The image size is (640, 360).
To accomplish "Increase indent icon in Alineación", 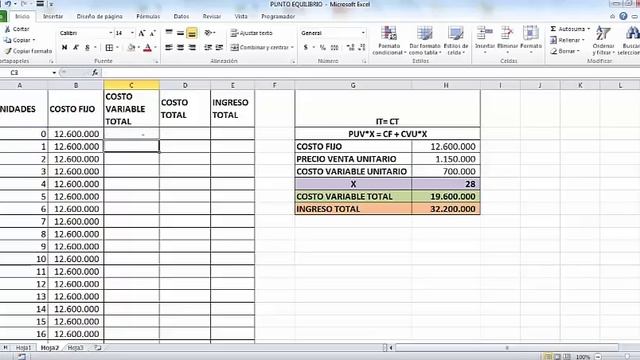I will click(220, 48).
